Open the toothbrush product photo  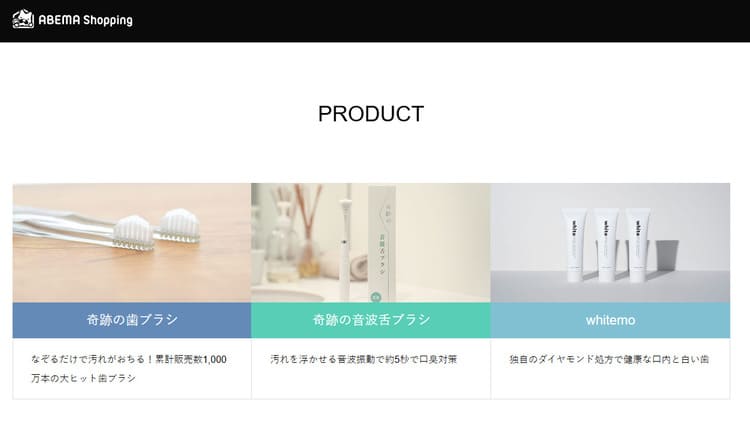tap(132, 243)
